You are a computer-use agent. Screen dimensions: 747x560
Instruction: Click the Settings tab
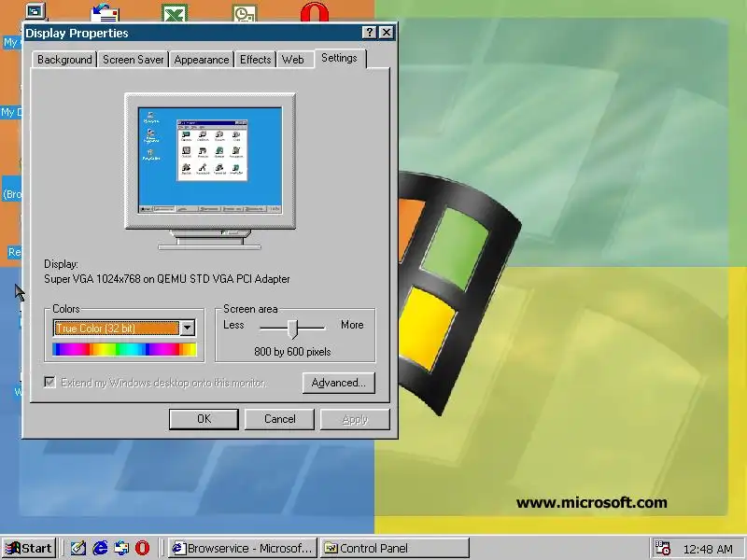tap(339, 58)
